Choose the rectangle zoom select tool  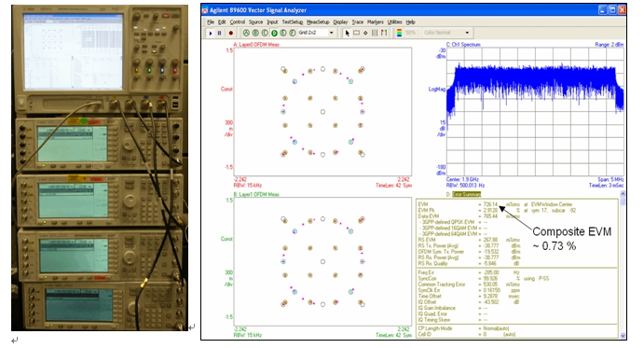pos(357,33)
